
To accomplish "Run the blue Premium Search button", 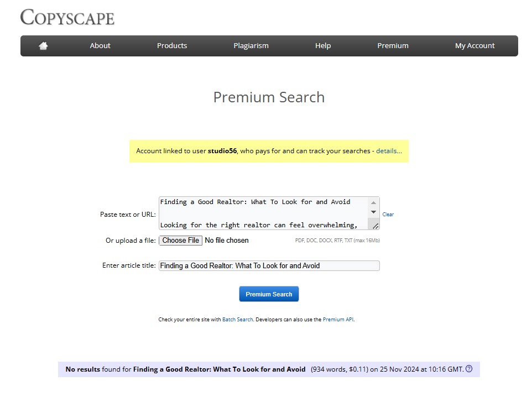I will coord(269,294).
